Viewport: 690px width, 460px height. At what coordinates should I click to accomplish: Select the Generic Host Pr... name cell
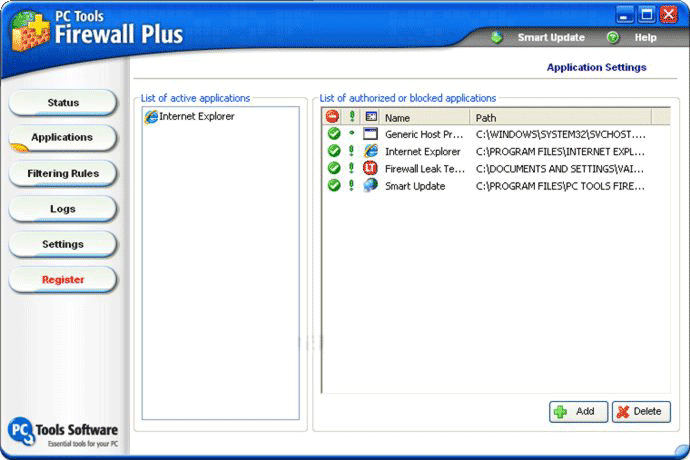[x=424, y=134]
